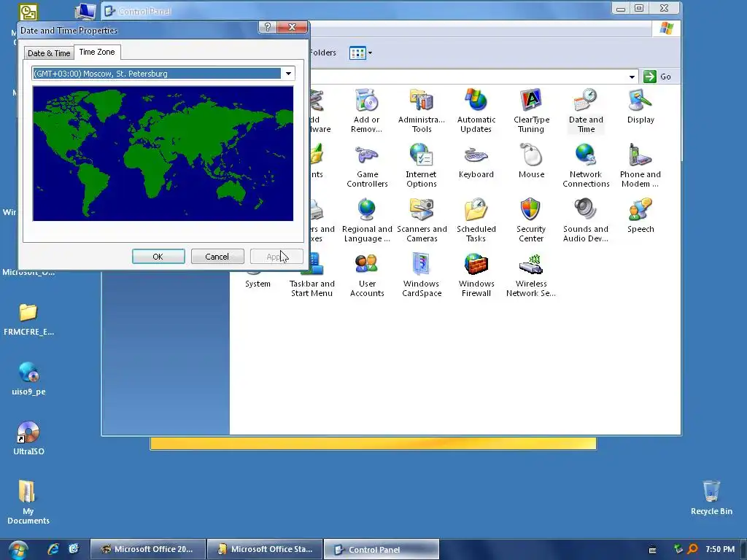Image resolution: width=747 pixels, height=560 pixels.
Task: Click the taskbar clock showing 7:50 PM
Action: coord(720,549)
